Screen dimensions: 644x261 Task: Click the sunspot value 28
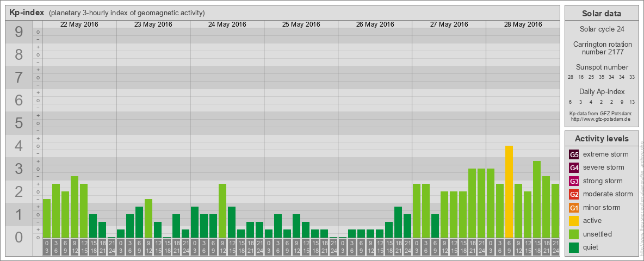tap(571, 77)
